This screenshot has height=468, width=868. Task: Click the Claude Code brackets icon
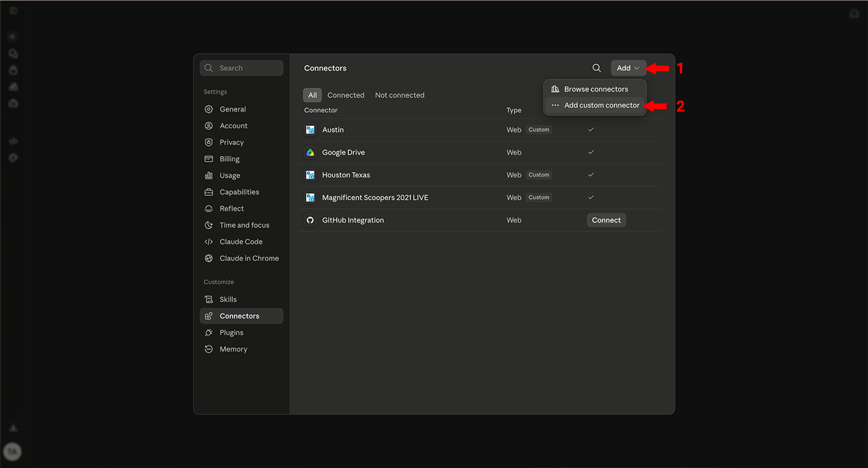click(208, 242)
